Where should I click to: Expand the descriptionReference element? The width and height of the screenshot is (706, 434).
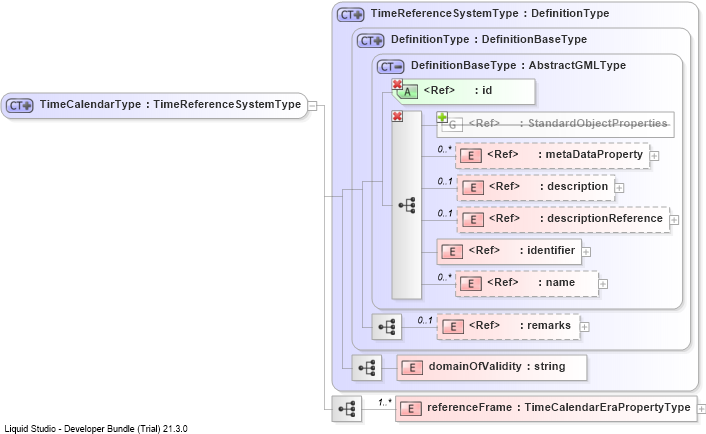click(674, 220)
